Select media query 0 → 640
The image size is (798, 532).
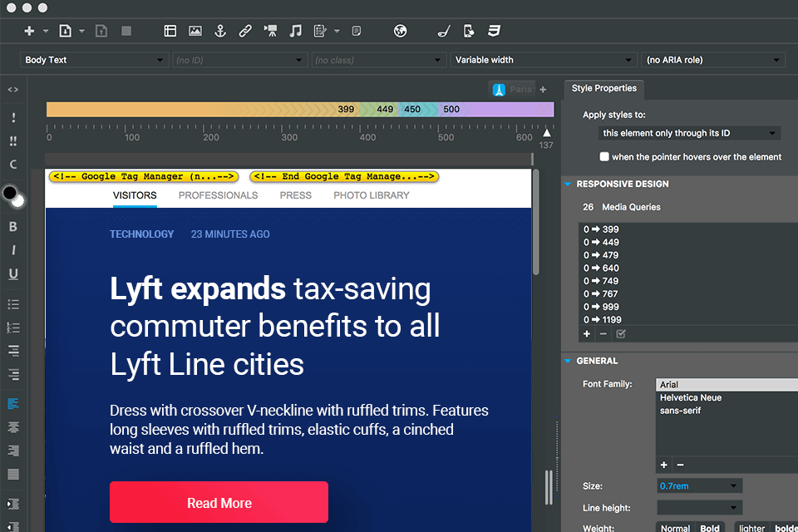[x=601, y=268]
